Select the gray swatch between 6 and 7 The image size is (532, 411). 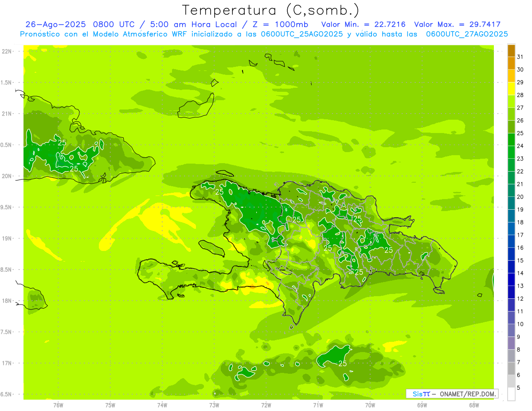511,368
